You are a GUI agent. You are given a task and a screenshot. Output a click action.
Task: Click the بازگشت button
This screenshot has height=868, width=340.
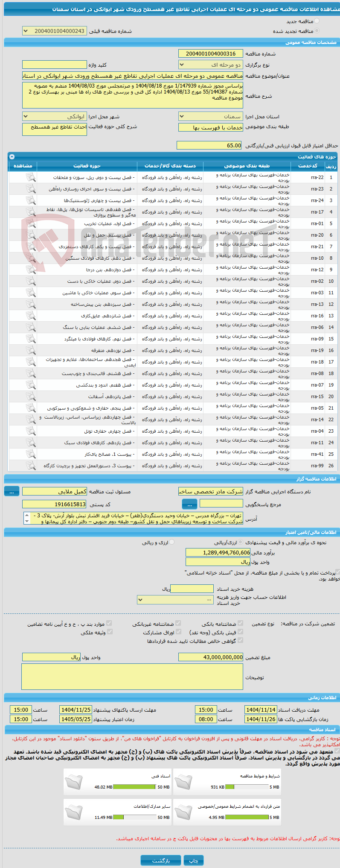pos(161,860)
